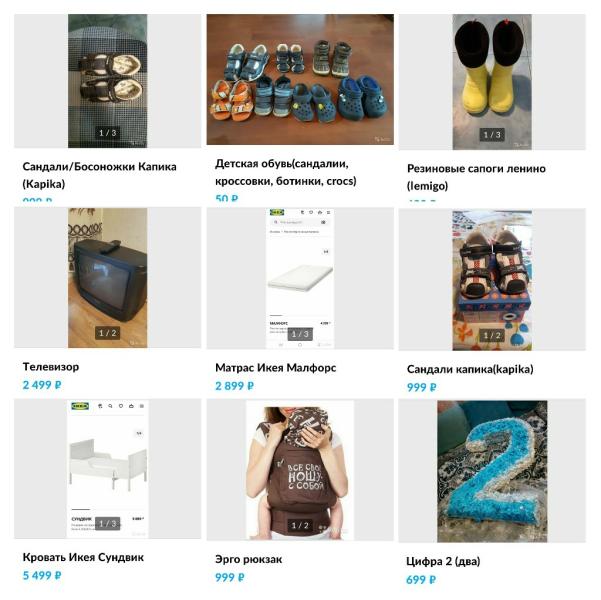Click the Матрас Икея Малфорс title
Image resolution: width=601 pixels, height=600 pixels.
tap(276, 368)
